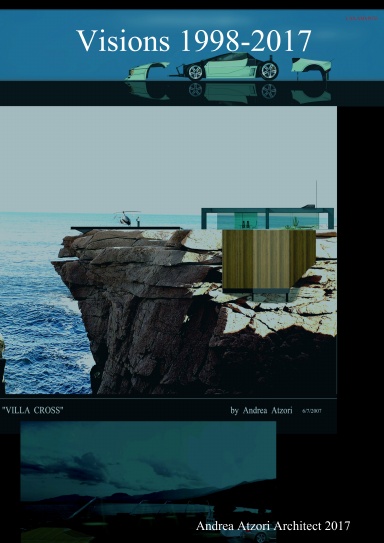The width and height of the screenshot is (384, 543).
Task: Click the detached rear car body panel
Action: click(311, 67)
